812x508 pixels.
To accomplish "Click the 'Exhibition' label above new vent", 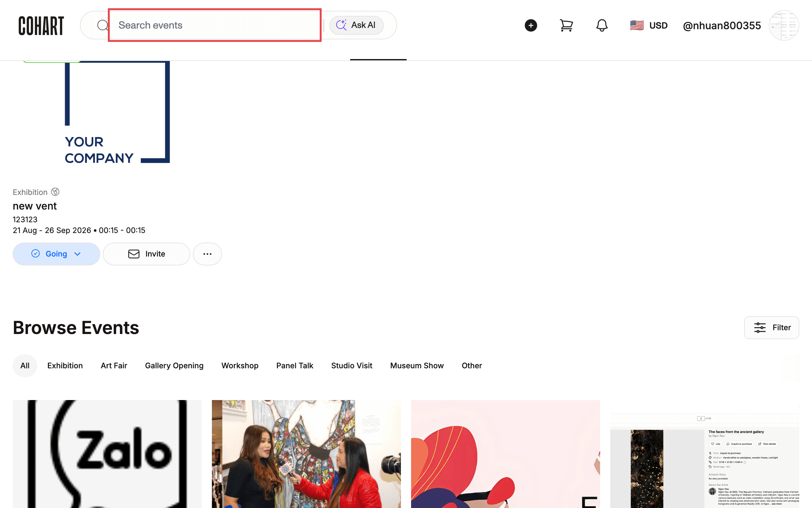I will point(30,192).
